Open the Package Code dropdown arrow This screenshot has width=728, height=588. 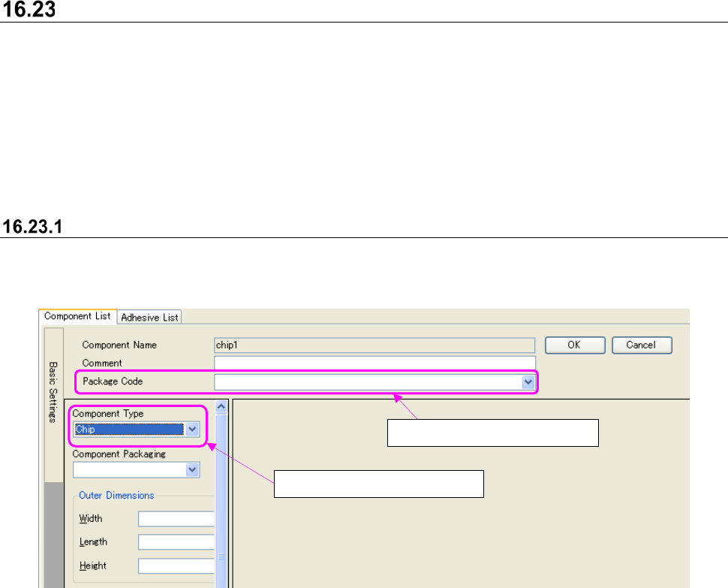click(528, 382)
